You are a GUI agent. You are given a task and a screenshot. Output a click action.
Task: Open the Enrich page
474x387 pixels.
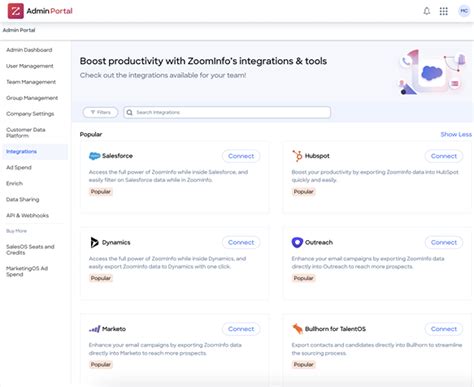pos(14,184)
